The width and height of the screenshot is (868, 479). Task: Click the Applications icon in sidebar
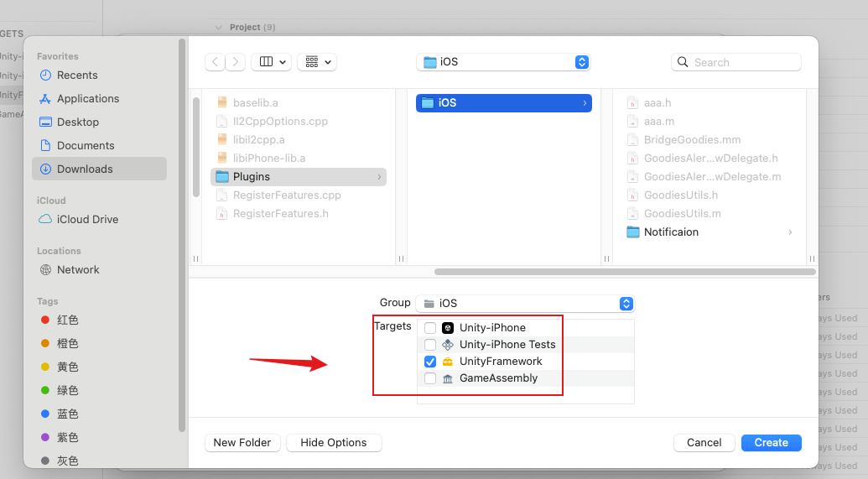tap(45, 99)
